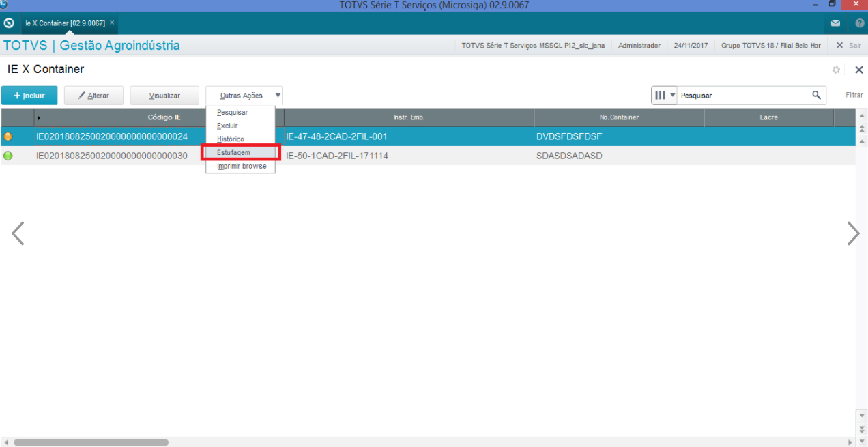Click the settings gear icon beside close
The width and height of the screenshot is (868, 447).
[x=836, y=70]
